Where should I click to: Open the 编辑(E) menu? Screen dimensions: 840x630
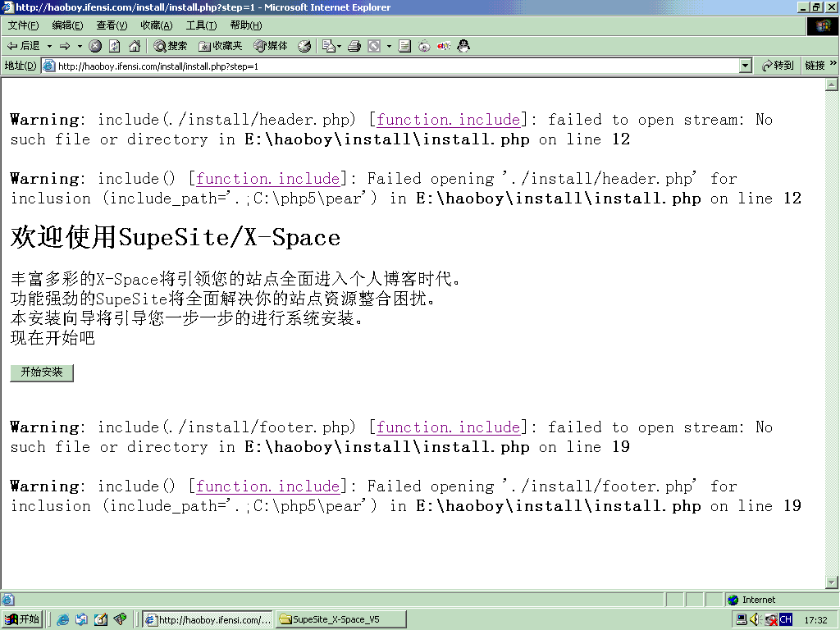(67, 25)
